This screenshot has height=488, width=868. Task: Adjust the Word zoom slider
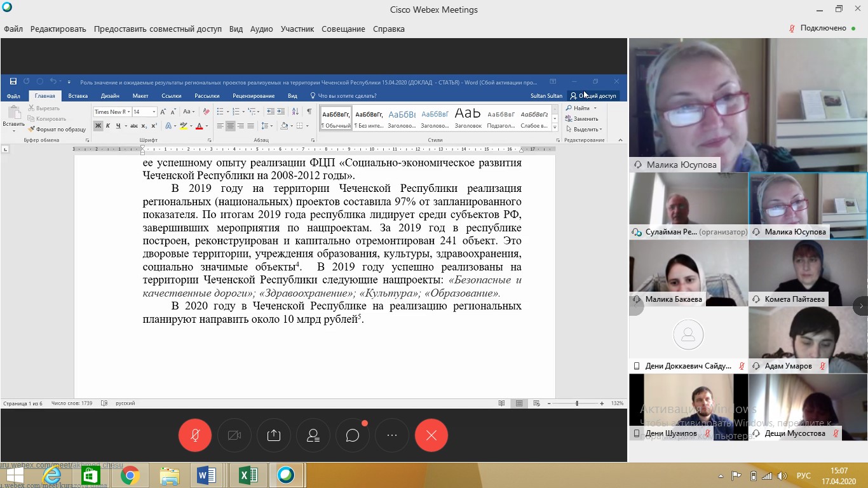(x=577, y=403)
